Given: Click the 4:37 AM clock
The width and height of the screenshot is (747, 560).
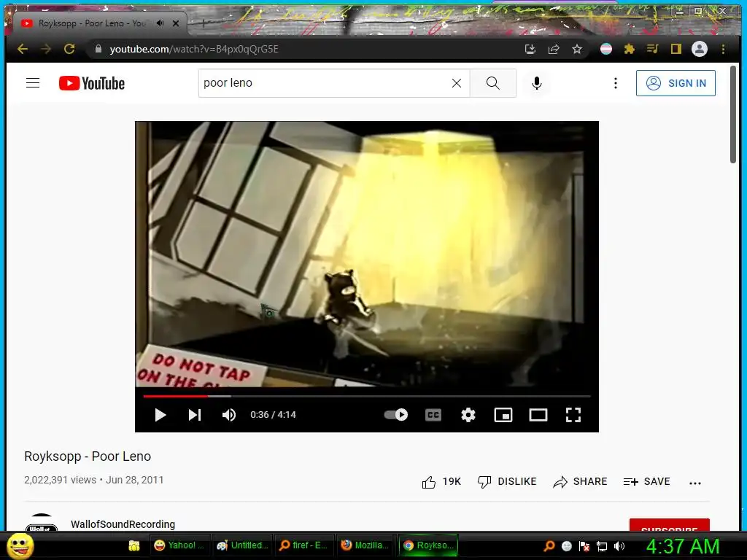Looking at the screenshot, I should coord(683,546).
